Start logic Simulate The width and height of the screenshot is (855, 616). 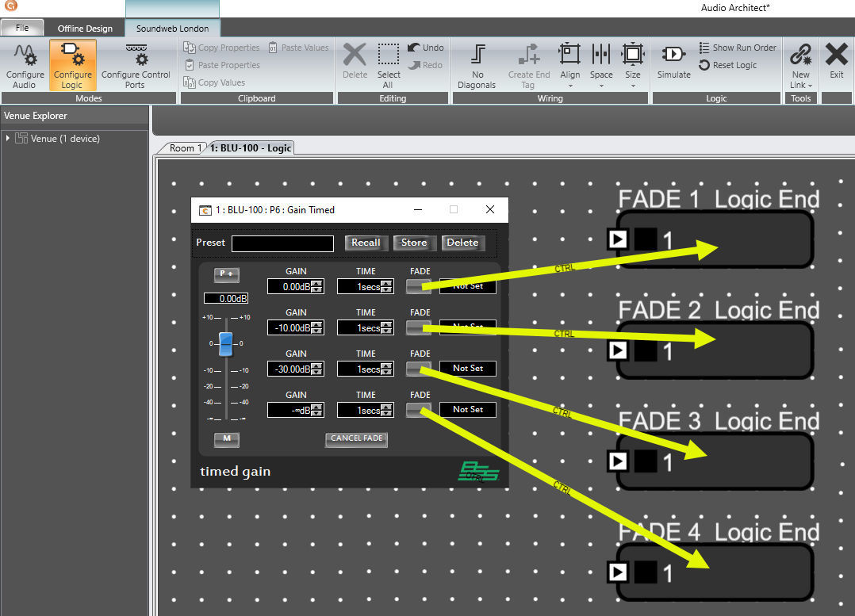[x=674, y=61]
